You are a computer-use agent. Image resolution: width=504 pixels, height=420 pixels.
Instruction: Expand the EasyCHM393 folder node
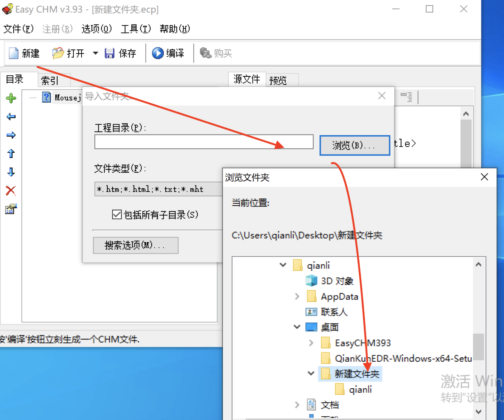pyautogui.click(x=311, y=343)
